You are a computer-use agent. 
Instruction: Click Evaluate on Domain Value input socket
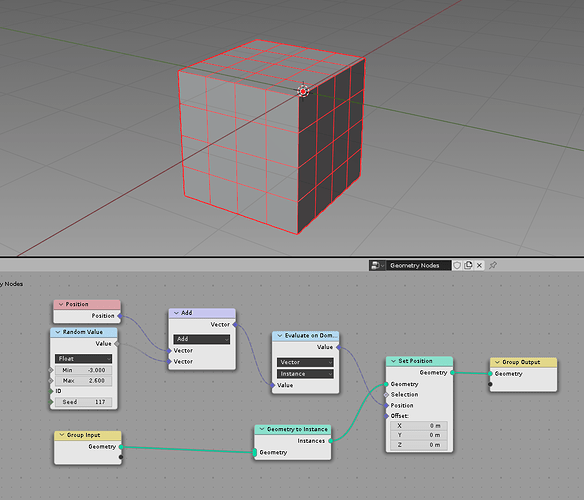[x=273, y=385]
